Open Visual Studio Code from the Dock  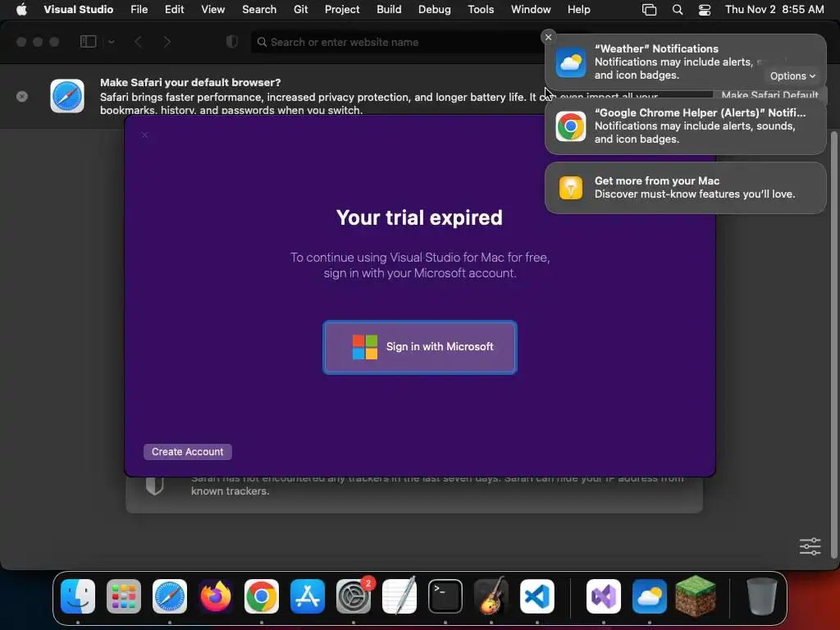[x=537, y=596]
